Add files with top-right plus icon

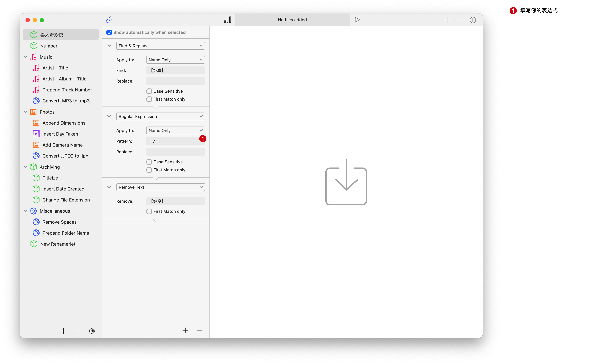[x=447, y=20]
